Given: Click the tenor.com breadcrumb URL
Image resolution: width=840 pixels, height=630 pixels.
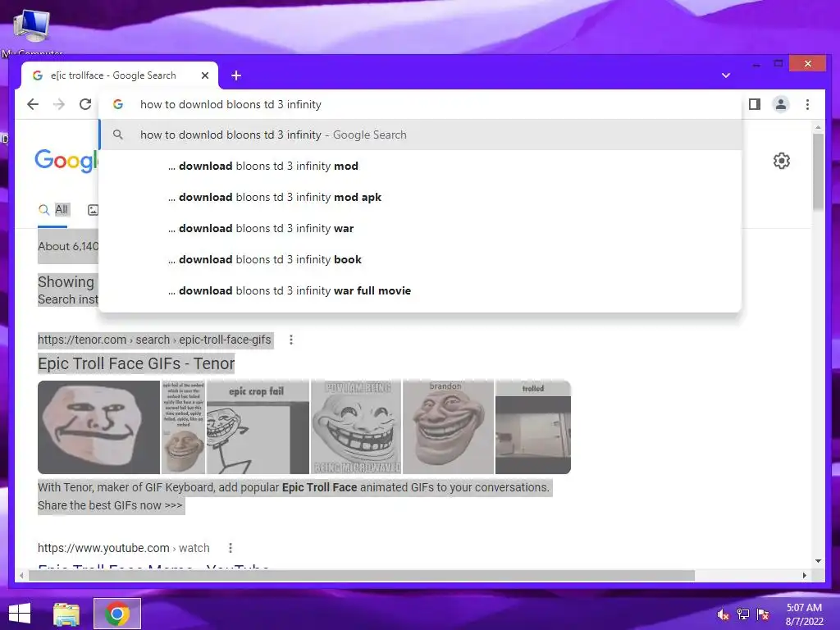Looking at the screenshot, I should (154, 340).
